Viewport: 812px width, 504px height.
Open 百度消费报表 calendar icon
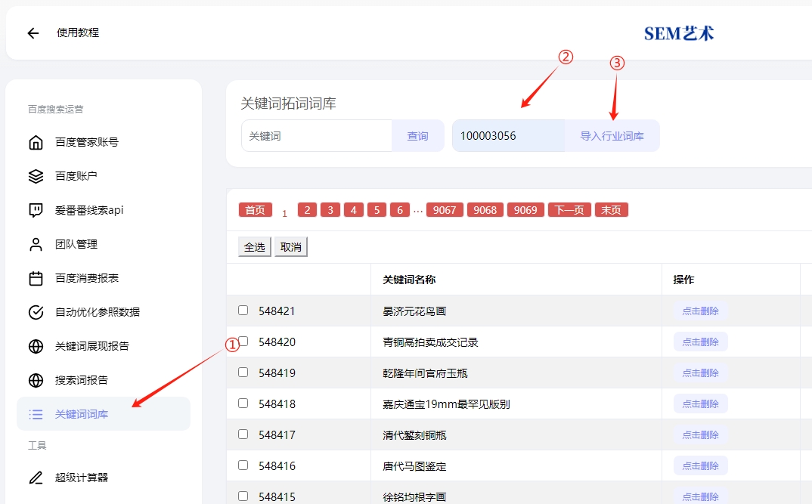(x=36, y=278)
